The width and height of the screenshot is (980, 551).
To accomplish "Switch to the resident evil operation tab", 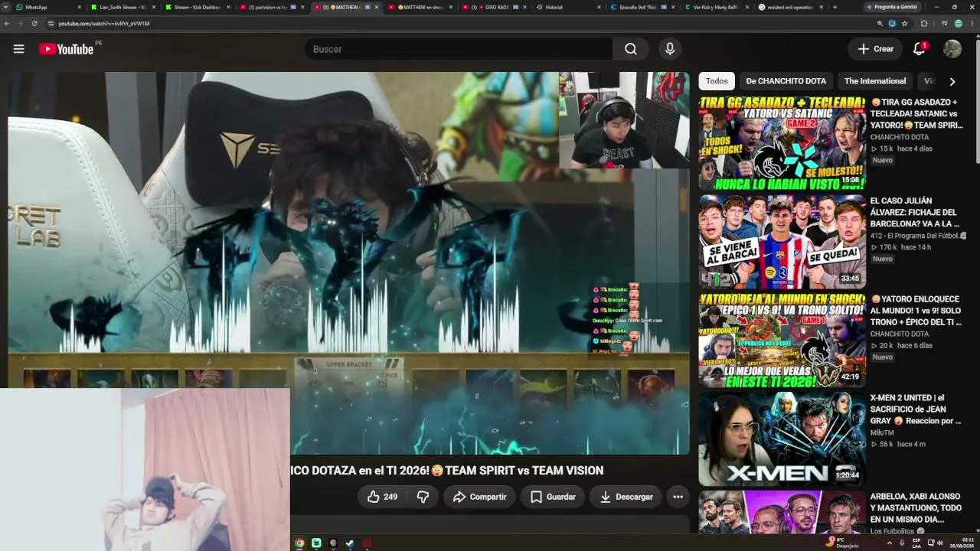I will click(x=789, y=7).
